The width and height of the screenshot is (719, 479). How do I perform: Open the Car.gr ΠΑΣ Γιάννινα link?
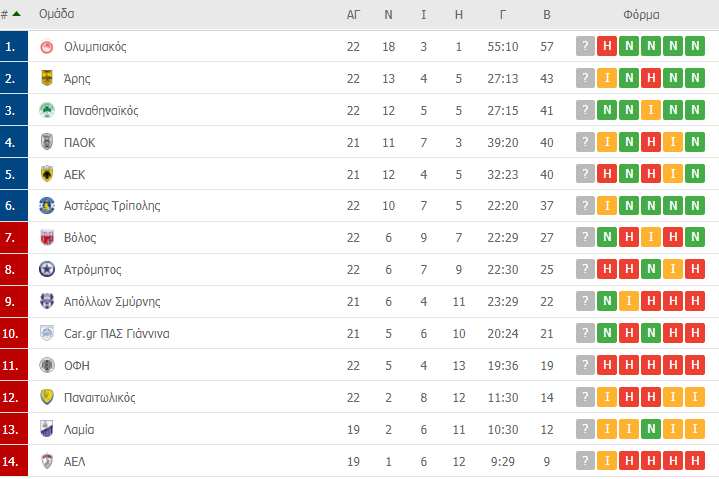[x=116, y=334]
